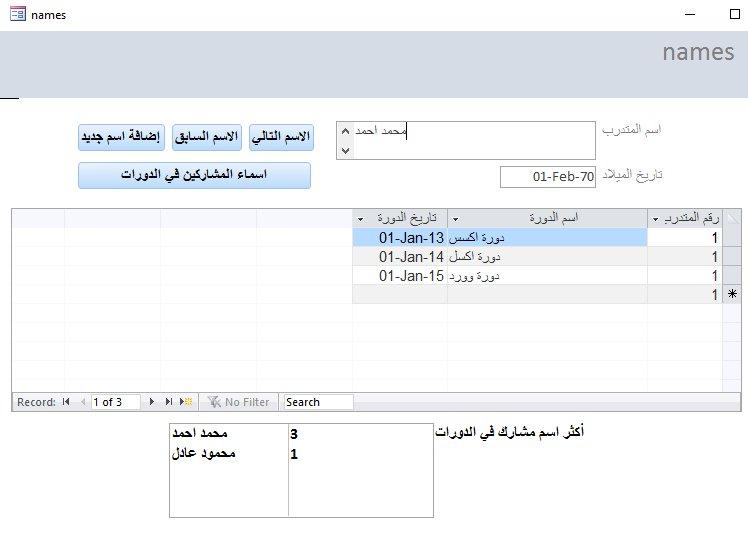
Task: Select date cell 01-Jan-13
Action: [400, 237]
